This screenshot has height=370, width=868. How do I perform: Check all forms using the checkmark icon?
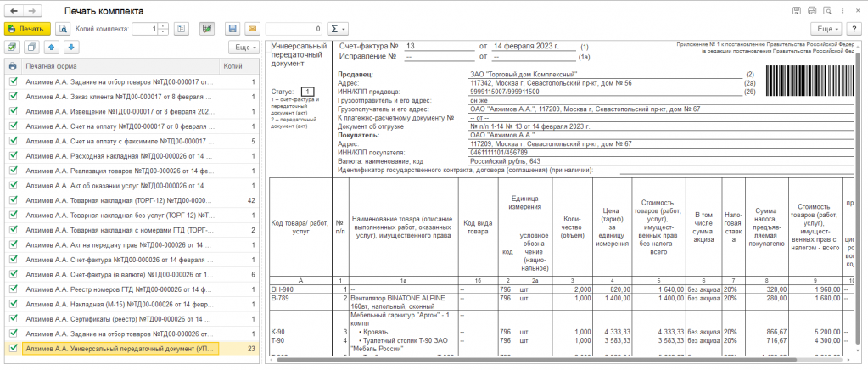tap(13, 47)
